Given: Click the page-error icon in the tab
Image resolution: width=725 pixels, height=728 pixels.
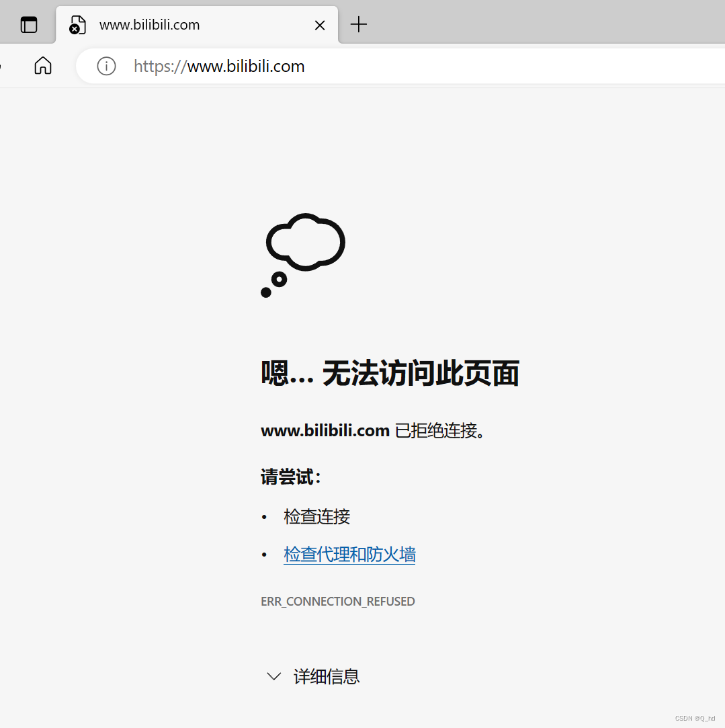Looking at the screenshot, I should [x=77, y=25].
